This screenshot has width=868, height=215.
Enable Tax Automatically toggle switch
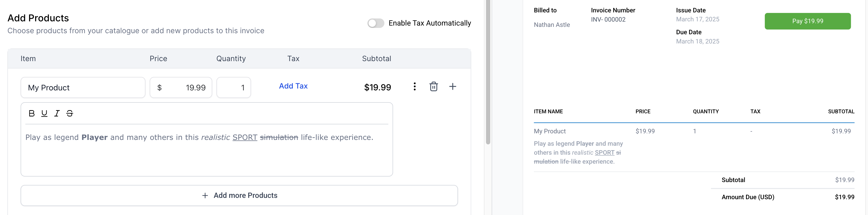point(376,23)
